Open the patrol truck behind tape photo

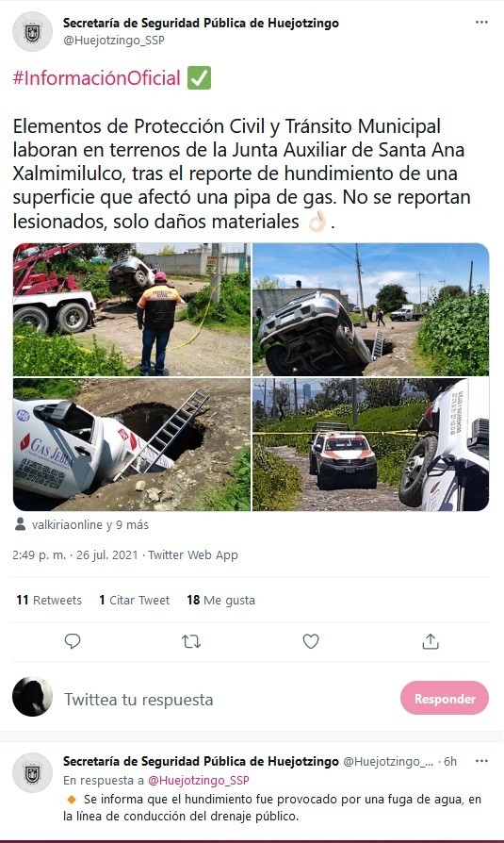click(x=371, y=445)
